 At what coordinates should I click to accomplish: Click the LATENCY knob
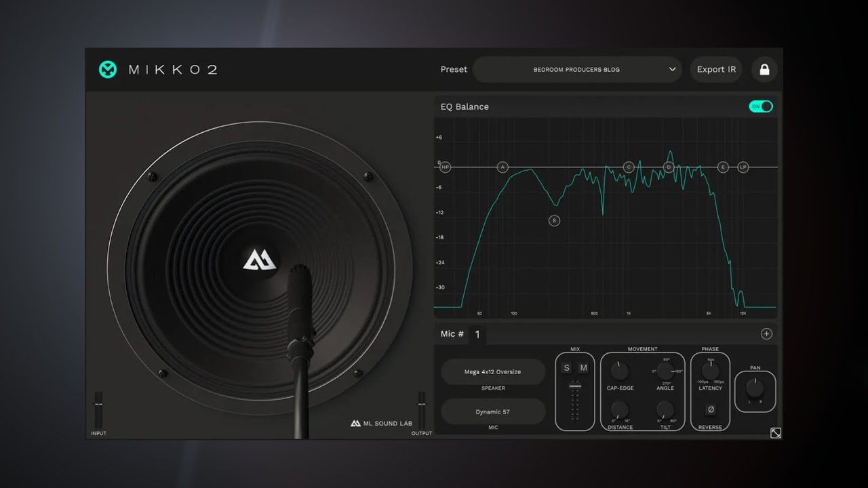[x=710, y=371]
